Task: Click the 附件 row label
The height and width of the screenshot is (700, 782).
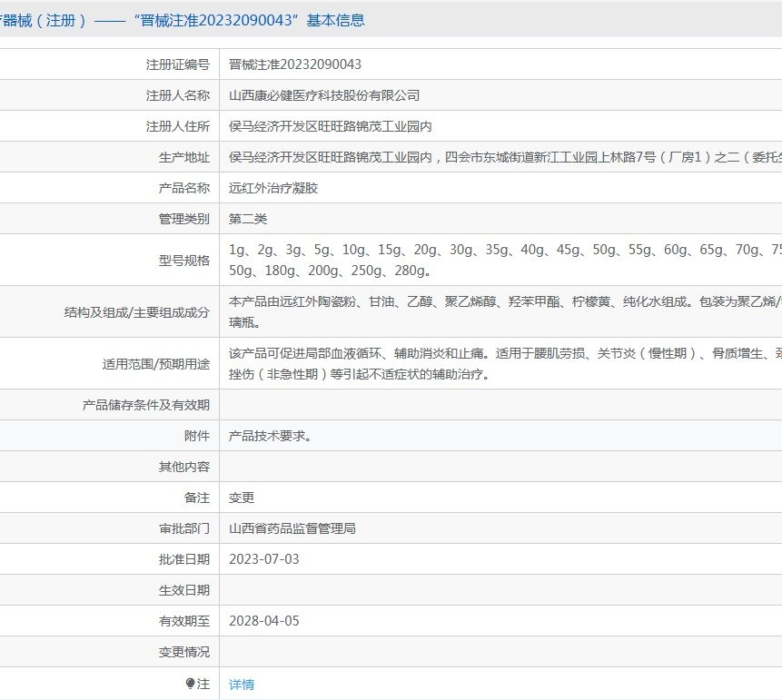Action: [197, 436]
